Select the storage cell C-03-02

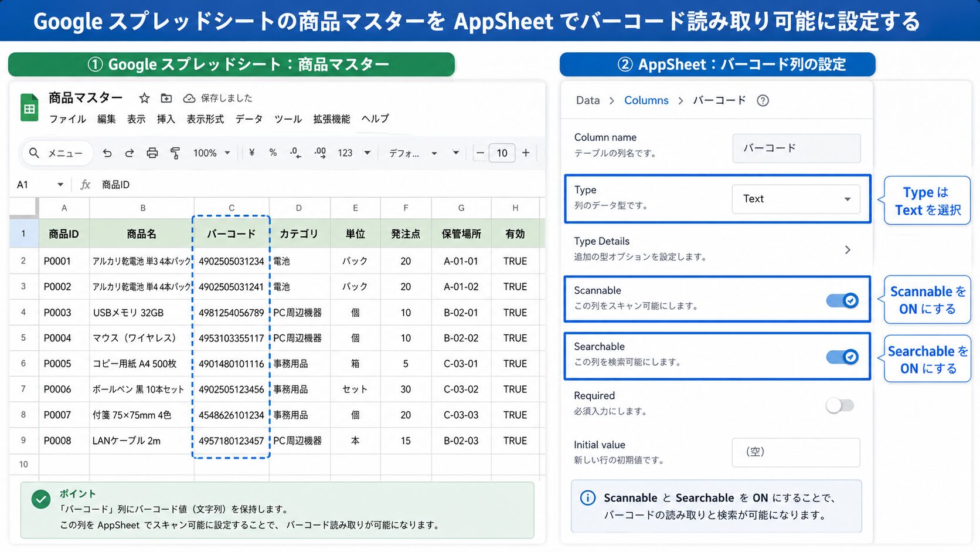461,389
